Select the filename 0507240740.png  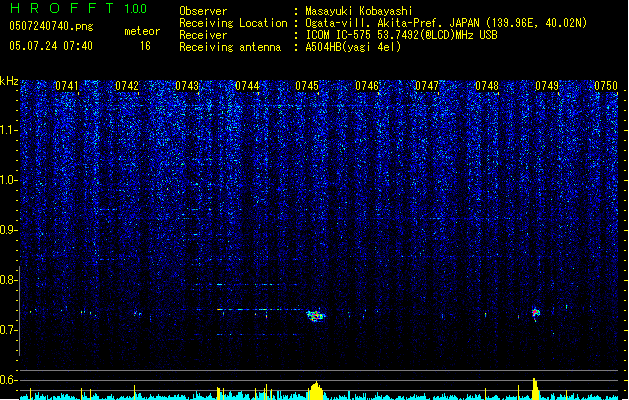pyautogui.click(x=51, y=27)
